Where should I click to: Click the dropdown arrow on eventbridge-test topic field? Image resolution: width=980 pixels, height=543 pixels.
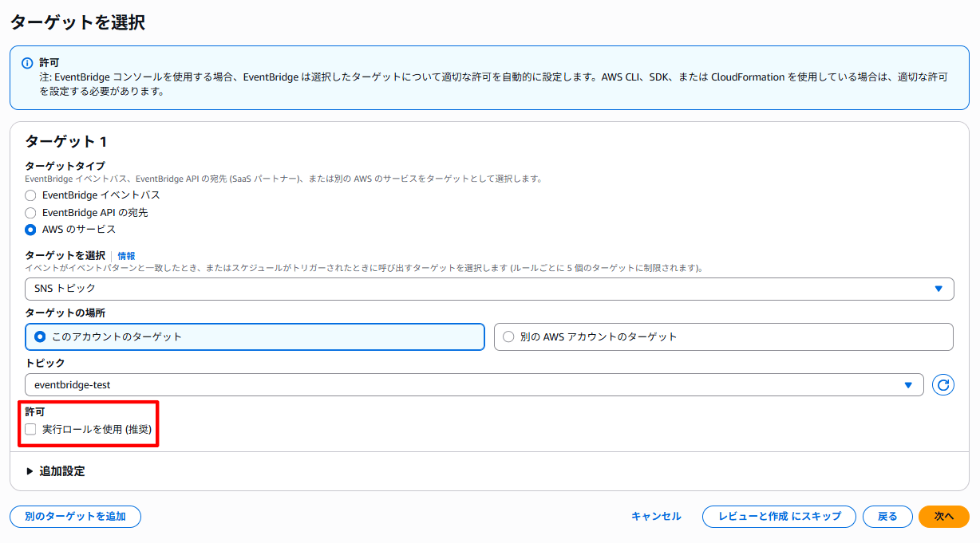click(x=910, y=384)
